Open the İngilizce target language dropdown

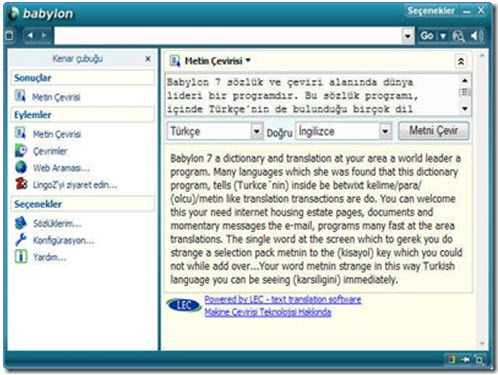[385, 131]
